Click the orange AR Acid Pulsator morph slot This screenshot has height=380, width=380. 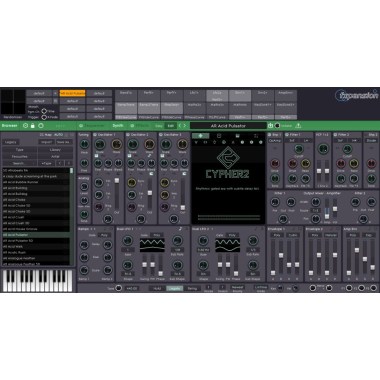(x=72, y=93)
